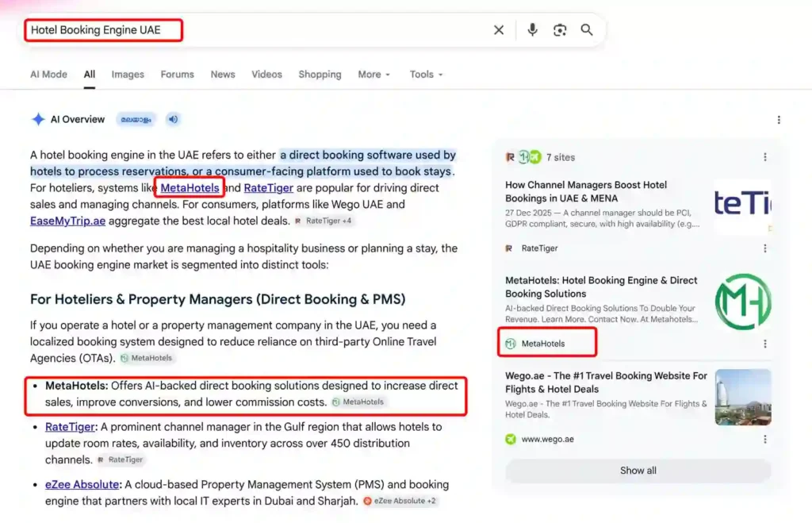
Task: Open three-dot menu for RateTiger source
Action: click(765, 248)
